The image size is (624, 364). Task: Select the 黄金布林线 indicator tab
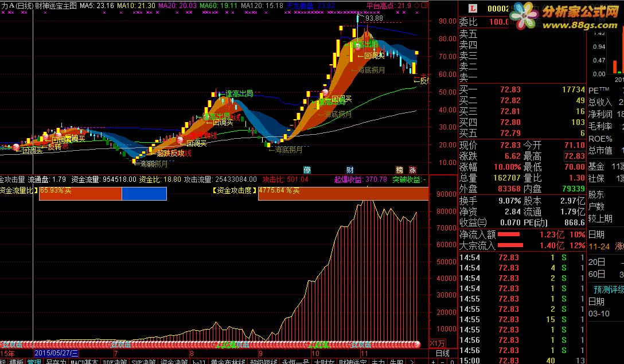[228, 361]
